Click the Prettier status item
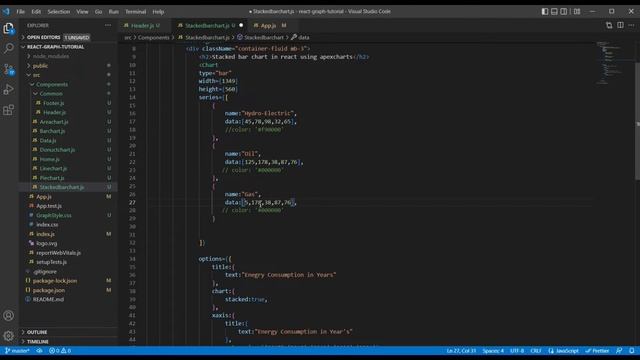The image size is (640, 360). tap(597, 351)
